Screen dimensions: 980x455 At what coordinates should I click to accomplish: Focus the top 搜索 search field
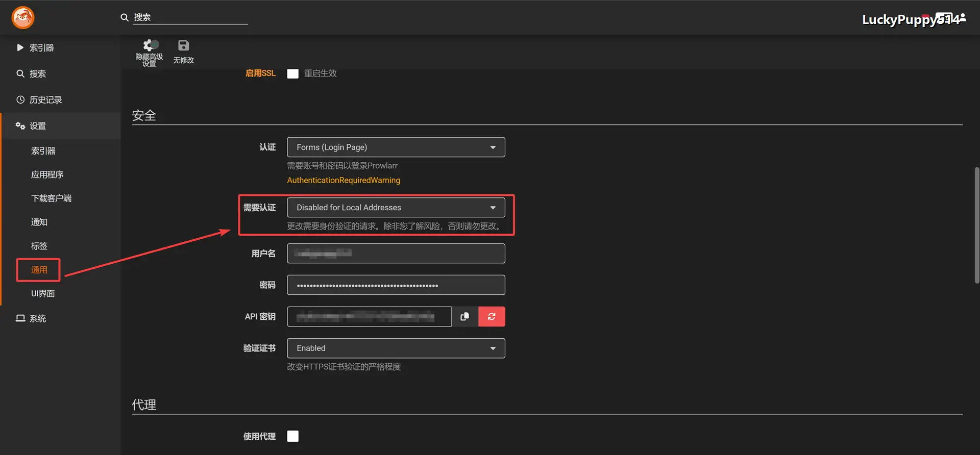(190, 17)
